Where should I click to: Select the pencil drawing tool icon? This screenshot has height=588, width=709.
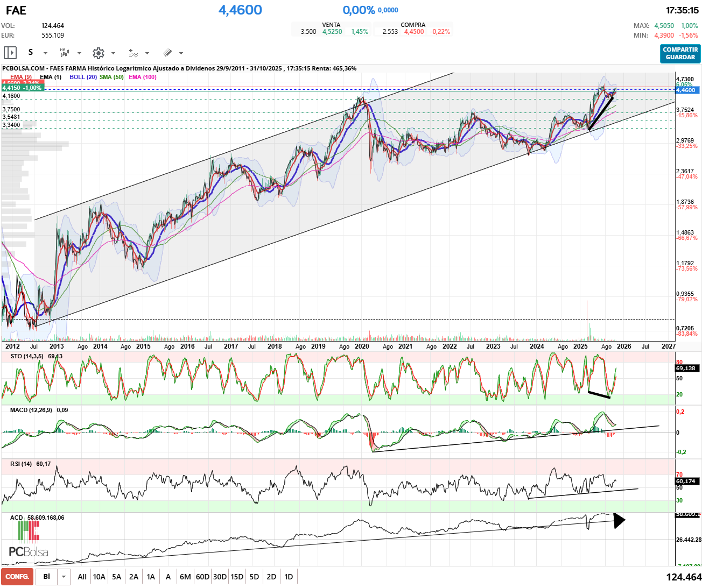pyautogui.click(x=167, y=53)
